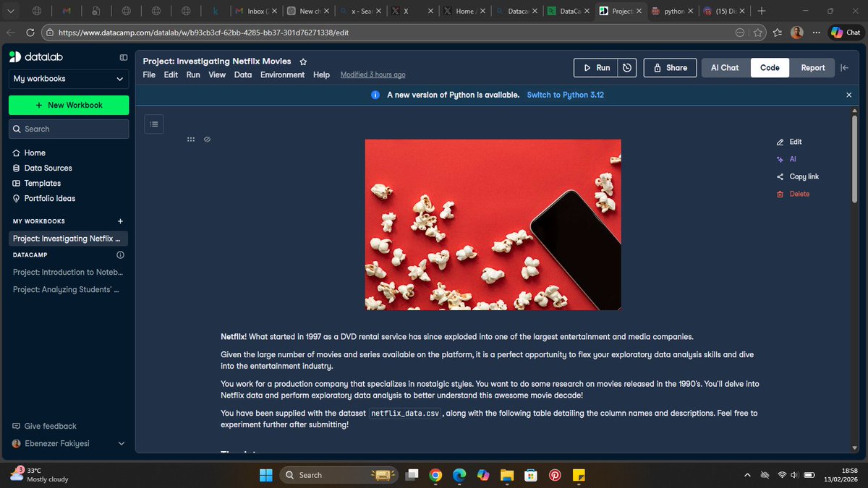
Task: Show hidden system tray icons
Action: coord(746,475)
